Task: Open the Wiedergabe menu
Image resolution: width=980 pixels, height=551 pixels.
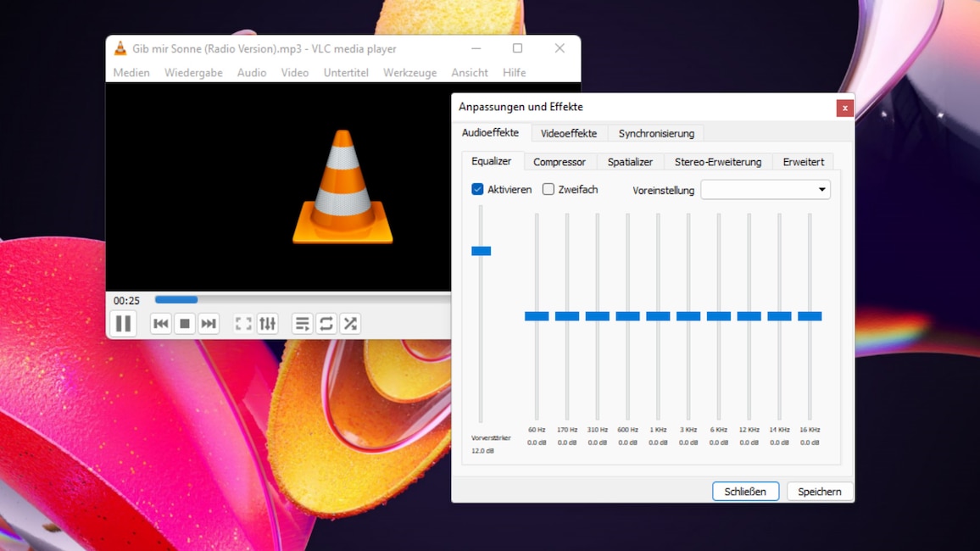Action: tap(193, 72)
